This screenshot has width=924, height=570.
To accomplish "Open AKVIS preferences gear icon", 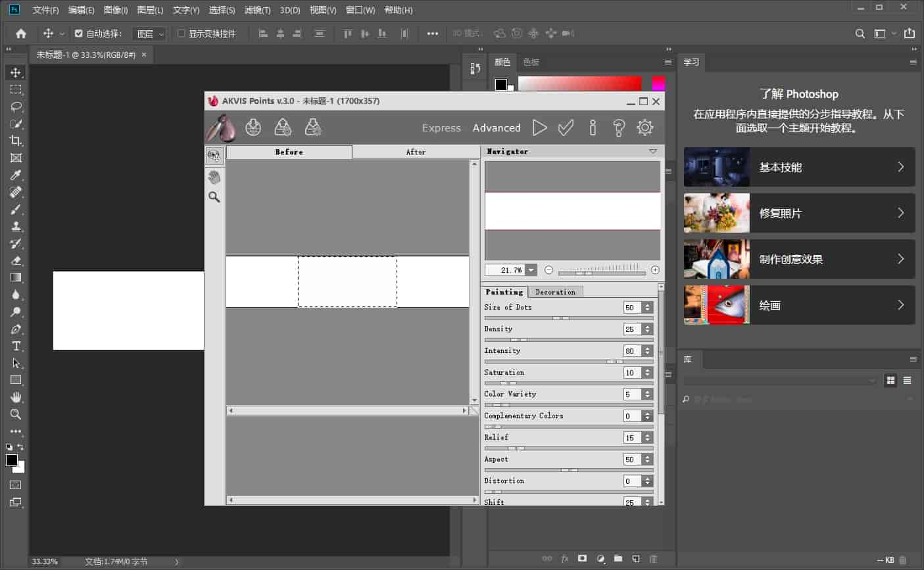I will click(x=645, y=128).
